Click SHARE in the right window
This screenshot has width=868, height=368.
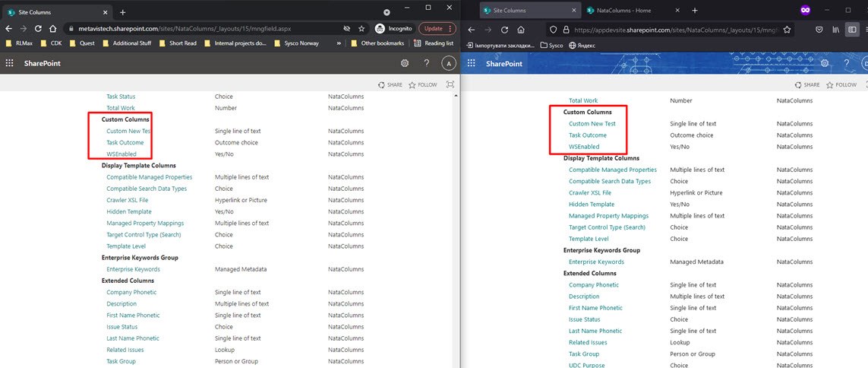[807, 85]
